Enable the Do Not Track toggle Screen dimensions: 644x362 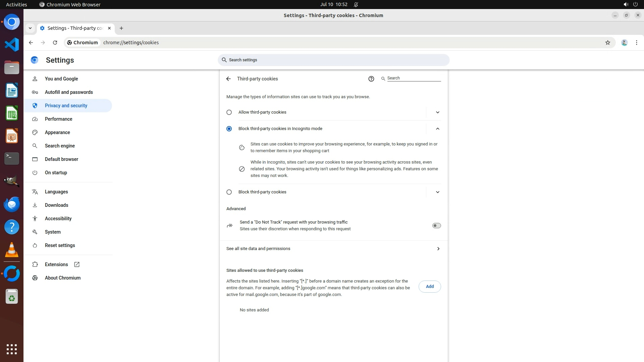pos(436,226)
